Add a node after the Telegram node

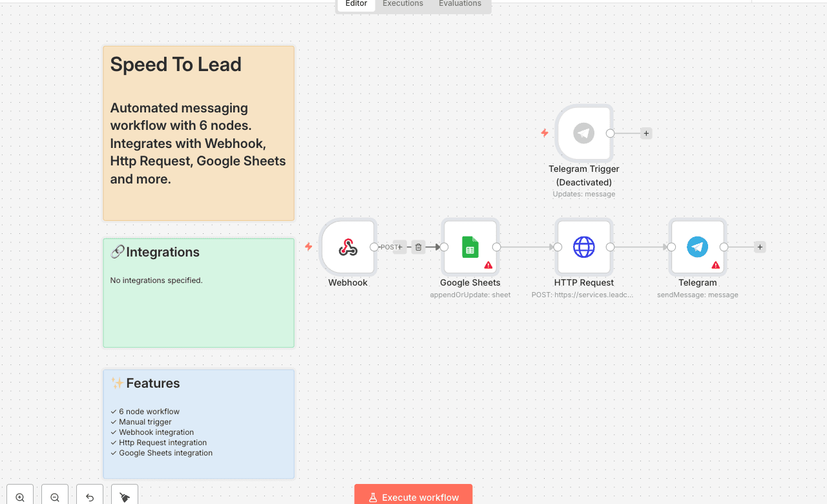coord(760,247)
